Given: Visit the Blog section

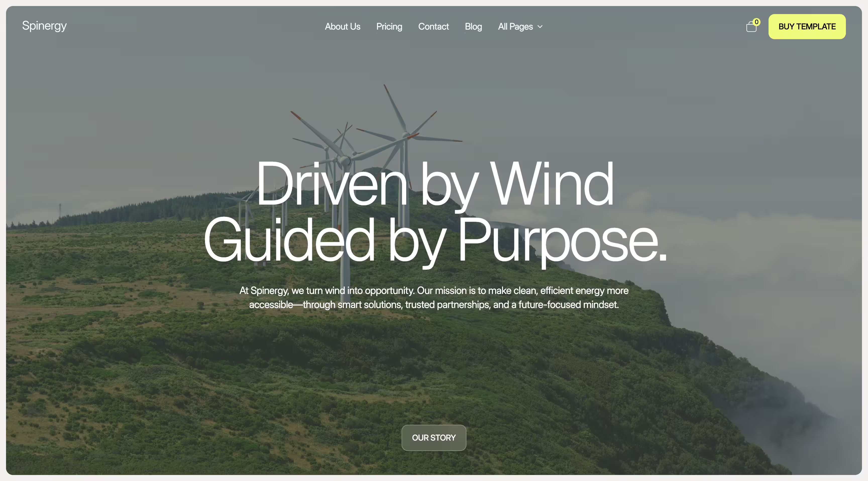Looking at the screenshot, I should [473, 27].
